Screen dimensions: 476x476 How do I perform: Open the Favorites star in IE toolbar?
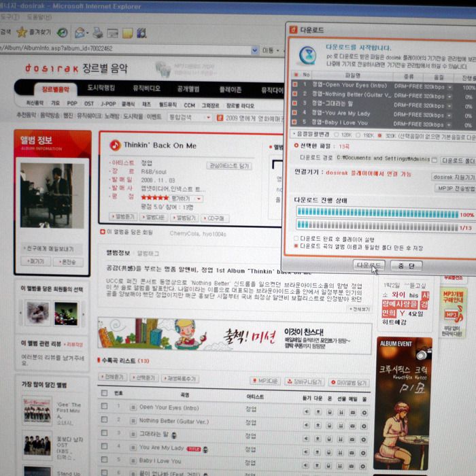[x=22, y=32]
